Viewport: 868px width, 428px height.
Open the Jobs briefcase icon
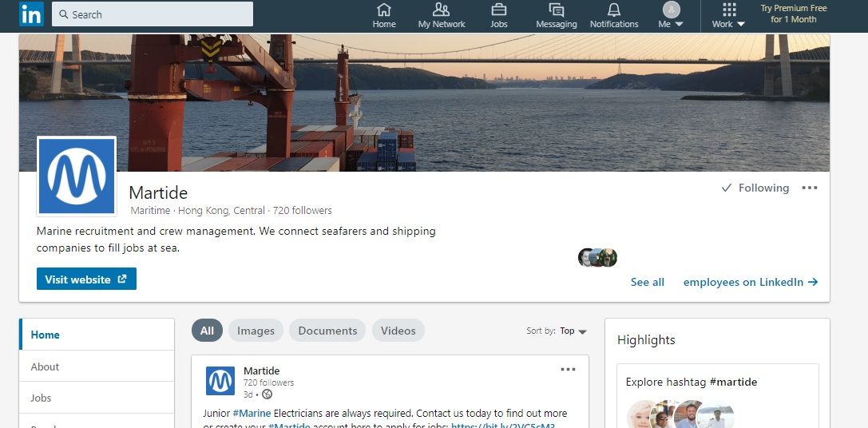[499, 15]
